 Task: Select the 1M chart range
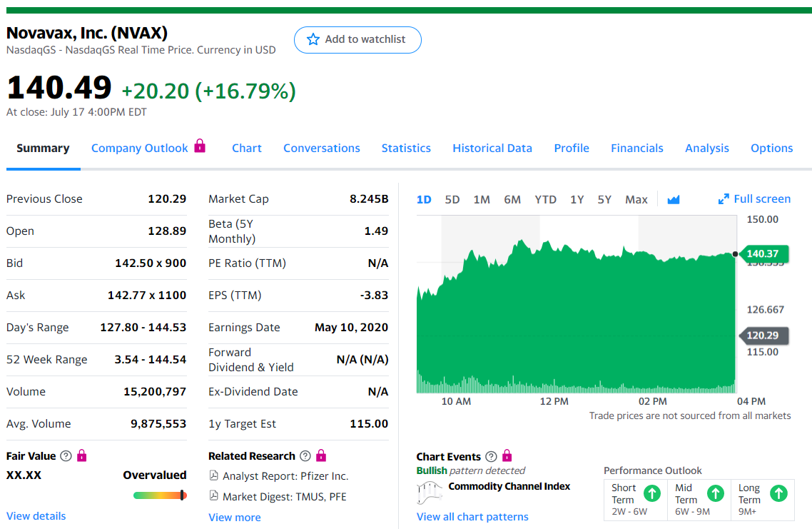(x=482, y=199)
